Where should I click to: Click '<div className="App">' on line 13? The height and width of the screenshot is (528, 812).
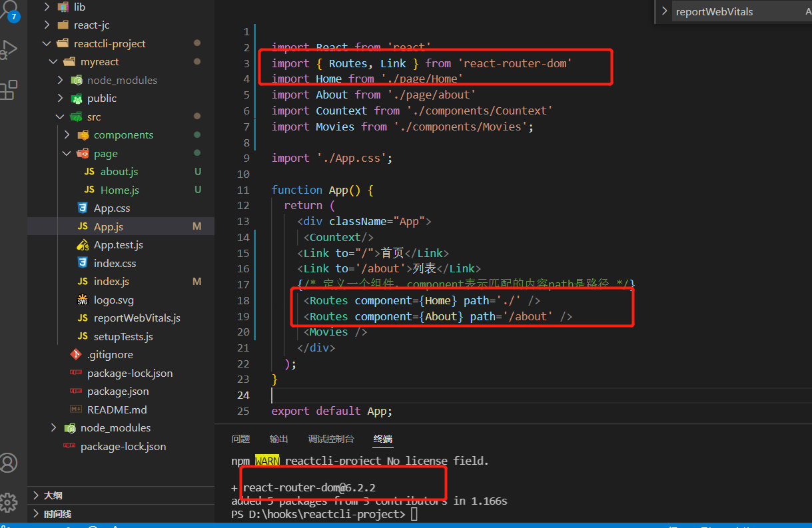(364, 222)
